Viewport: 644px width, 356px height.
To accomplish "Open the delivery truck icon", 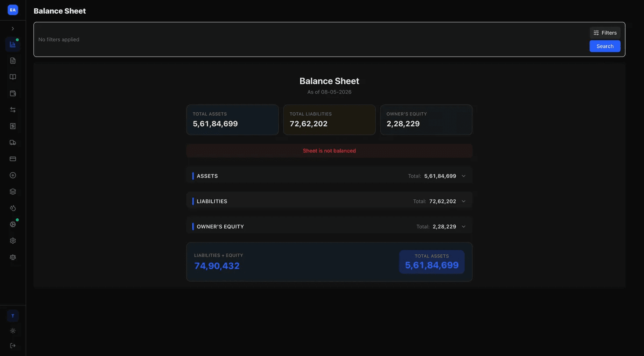I will [x=13, y=142].
